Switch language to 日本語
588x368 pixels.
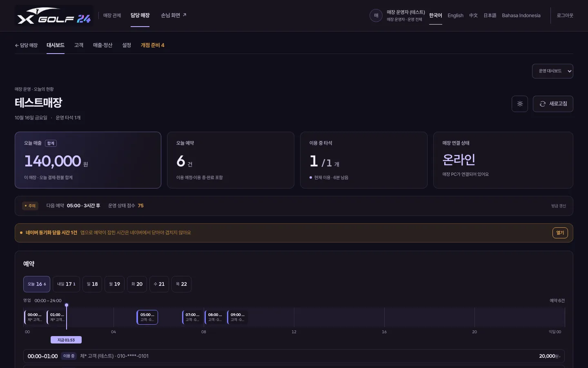[490, 16]
